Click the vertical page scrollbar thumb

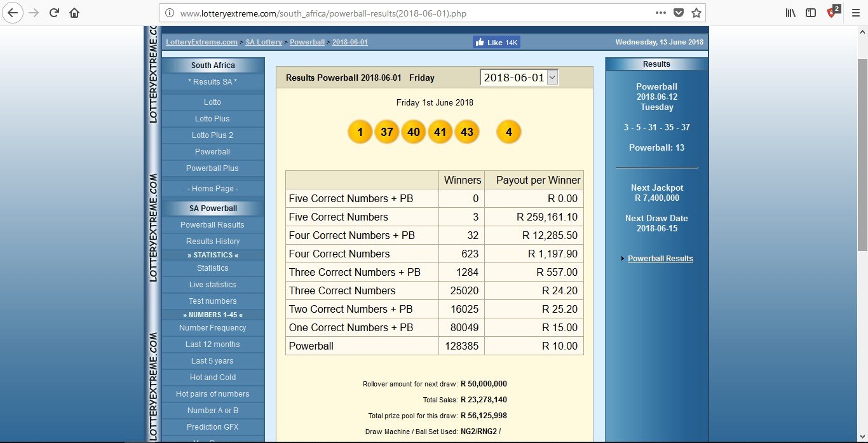tap(862, 155)
